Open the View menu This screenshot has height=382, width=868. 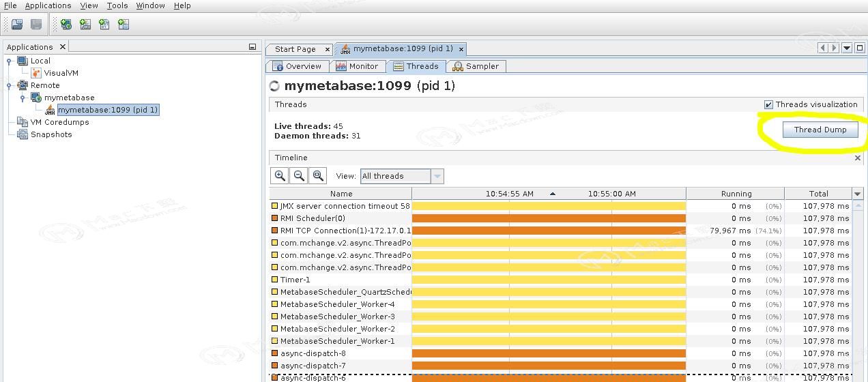tap(89, 5)
